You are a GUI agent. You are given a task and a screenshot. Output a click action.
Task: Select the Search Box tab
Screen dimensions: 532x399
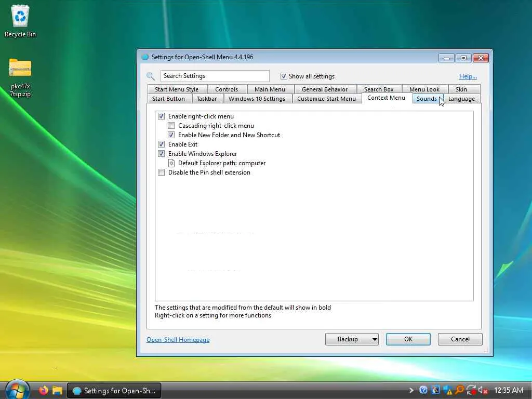click(x=379, y=89)
